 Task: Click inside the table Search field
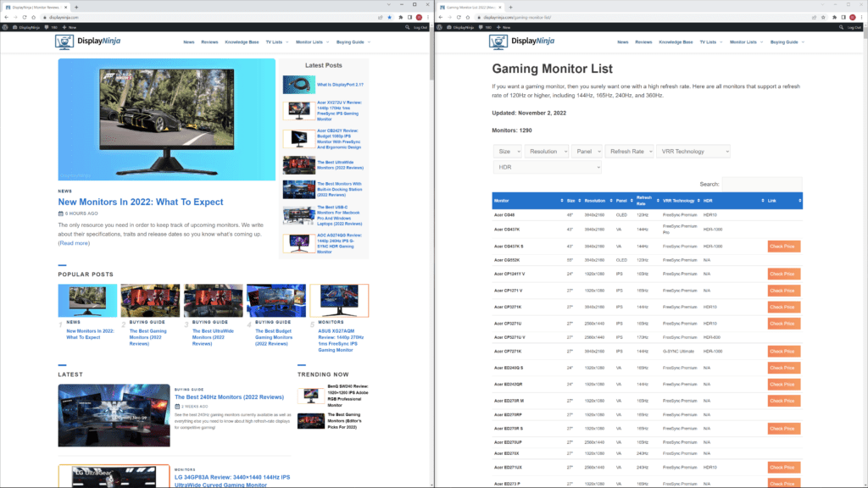click(763, 184)
